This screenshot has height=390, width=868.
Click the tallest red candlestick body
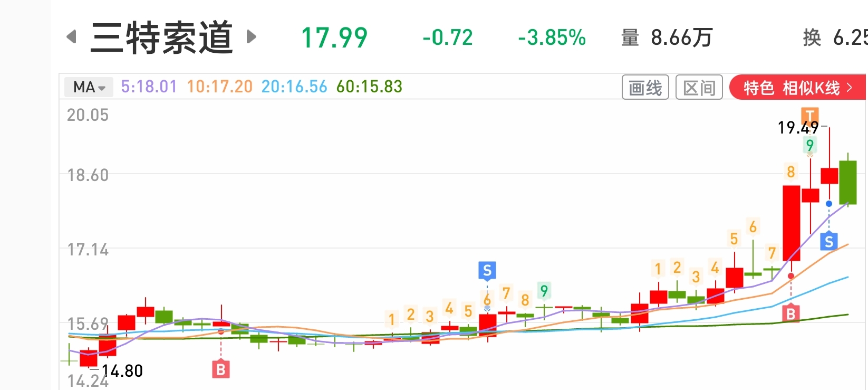[791, 223]
